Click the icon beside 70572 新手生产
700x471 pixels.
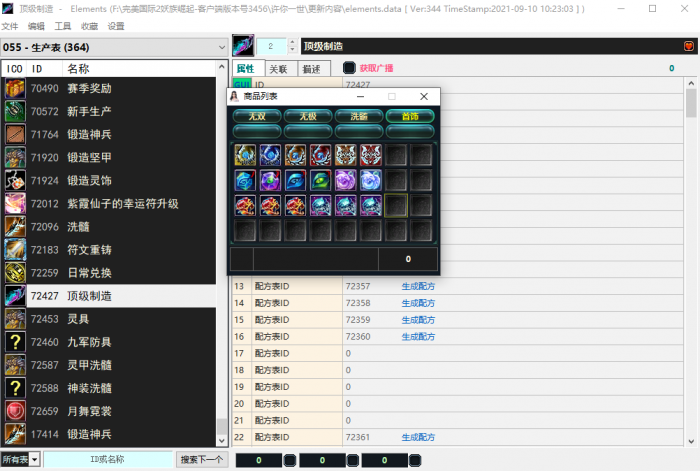pyautogui.click(x=15, y=111)
